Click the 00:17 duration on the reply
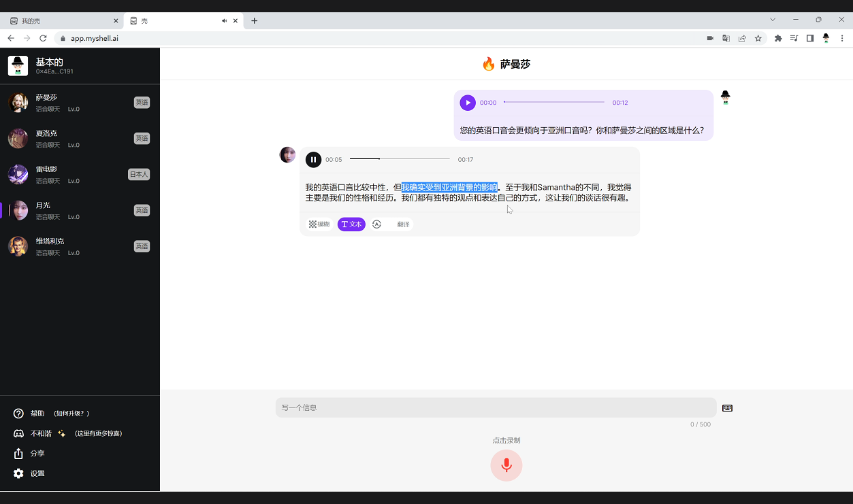Viewport: 853px width, 504px height. 466,160
